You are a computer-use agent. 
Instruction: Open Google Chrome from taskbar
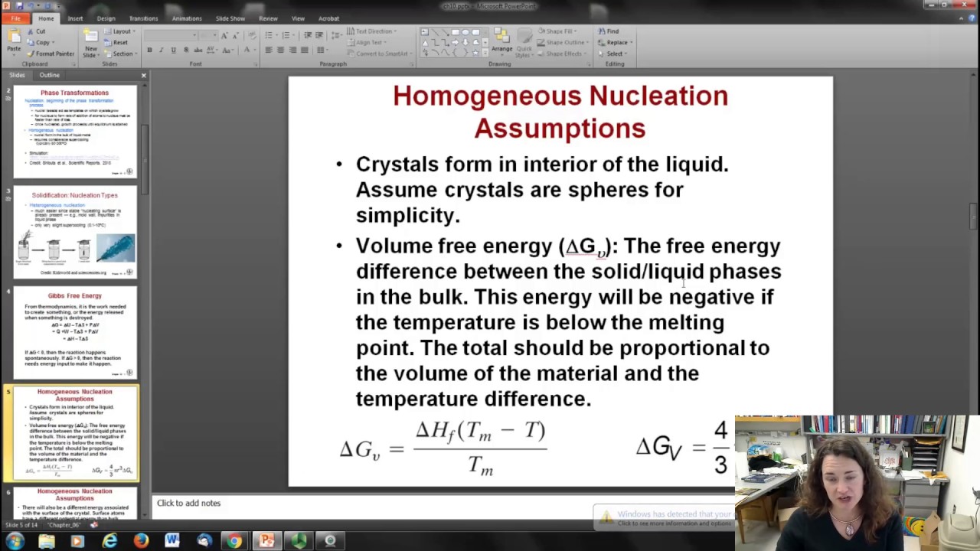pyautogui.click(x=234, y=541)
